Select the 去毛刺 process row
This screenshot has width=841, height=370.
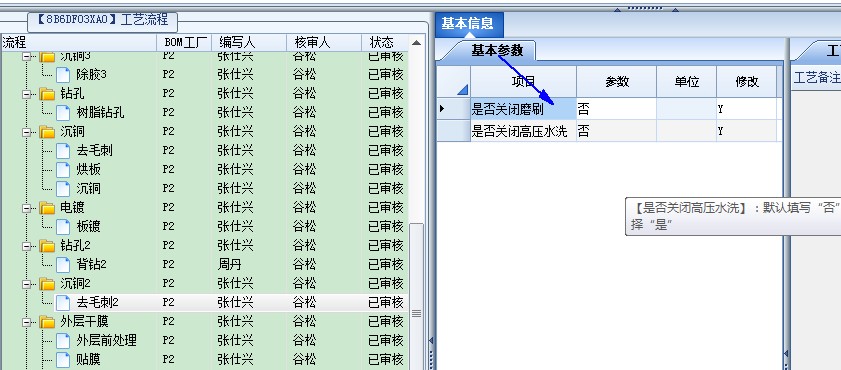[204, 151]
